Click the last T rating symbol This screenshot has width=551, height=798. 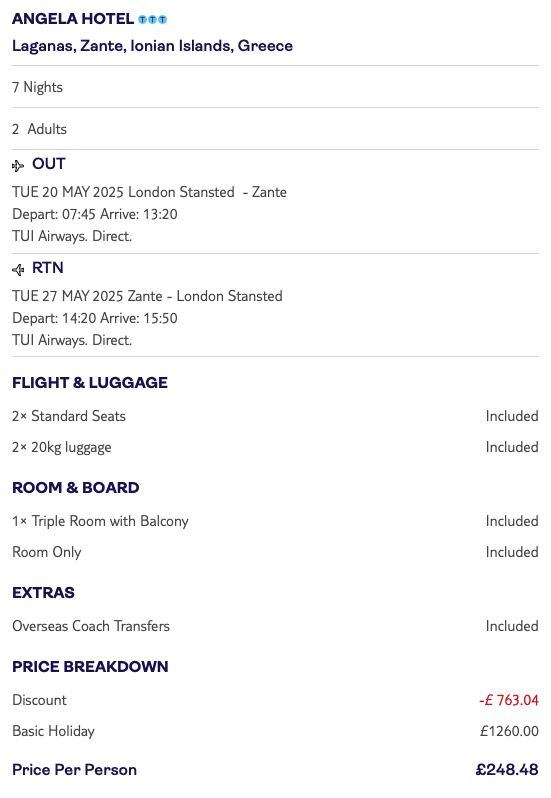click(x=162, y=19)
